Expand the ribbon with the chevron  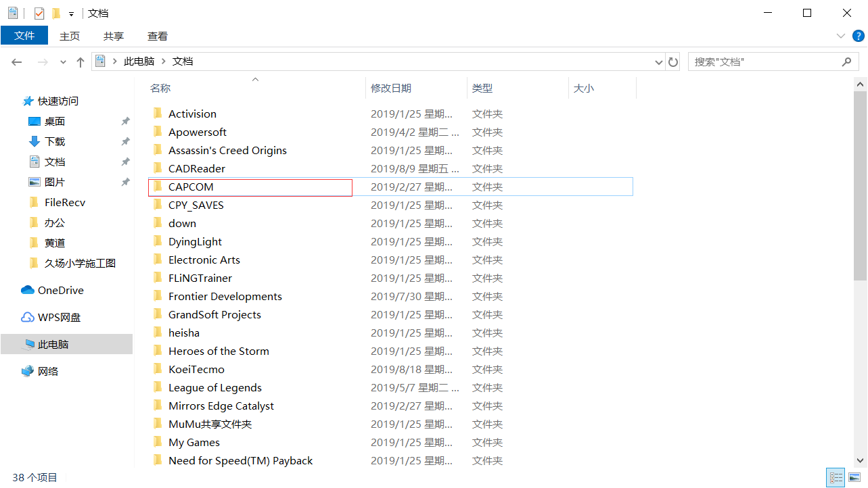[841, 36]
